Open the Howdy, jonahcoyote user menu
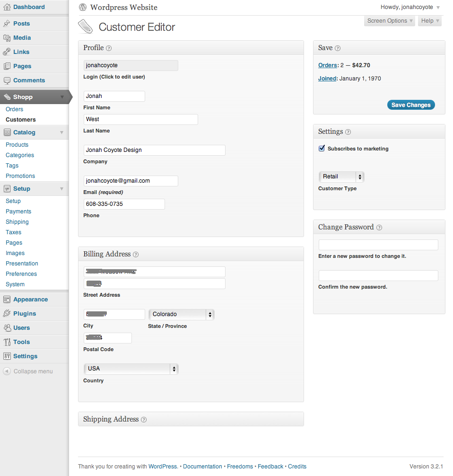The width and height of the screenshot is (453, 476). 410,7
